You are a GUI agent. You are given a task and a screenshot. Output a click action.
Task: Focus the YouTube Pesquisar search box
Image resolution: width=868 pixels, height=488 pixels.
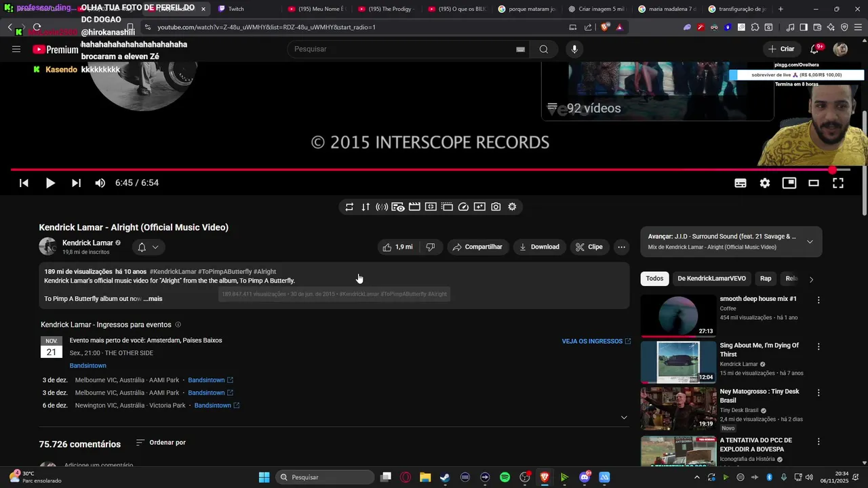tap(407, 49)
